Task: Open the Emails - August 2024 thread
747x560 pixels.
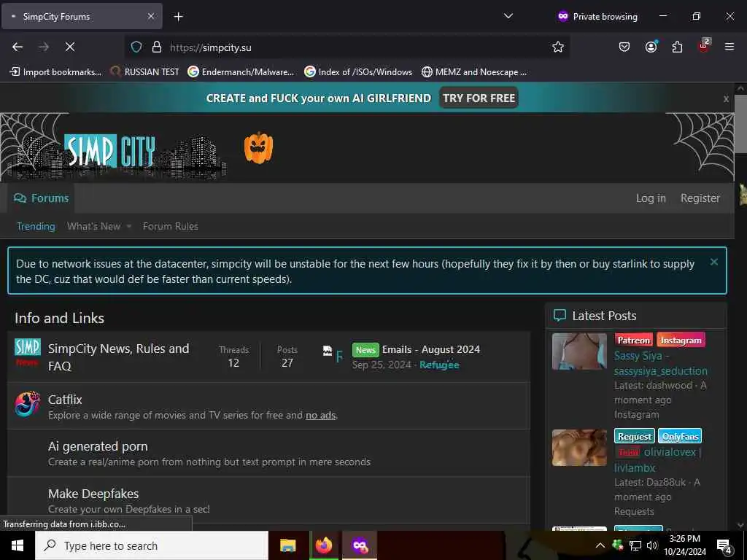Action: [430, 349]
